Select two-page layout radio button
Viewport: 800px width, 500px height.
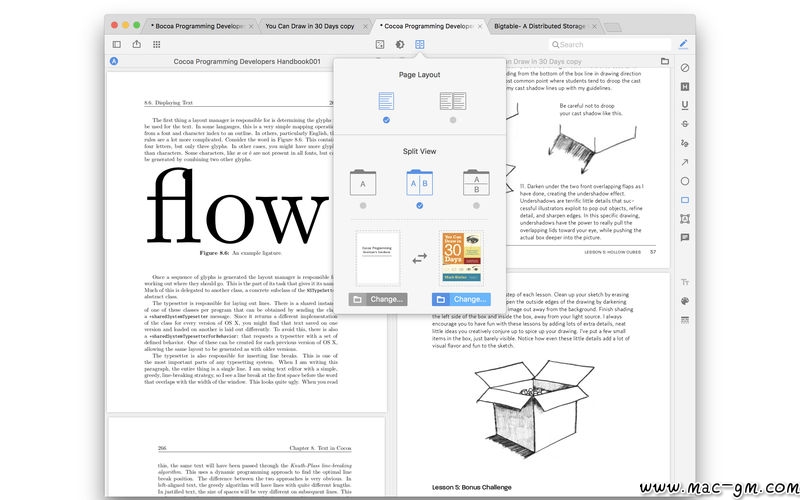(453, 120)
